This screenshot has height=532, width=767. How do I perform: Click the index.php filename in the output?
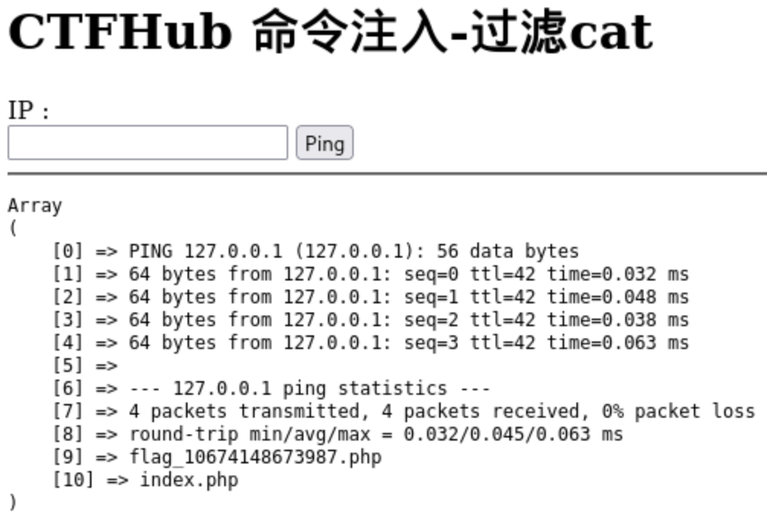tap(188, 480)
